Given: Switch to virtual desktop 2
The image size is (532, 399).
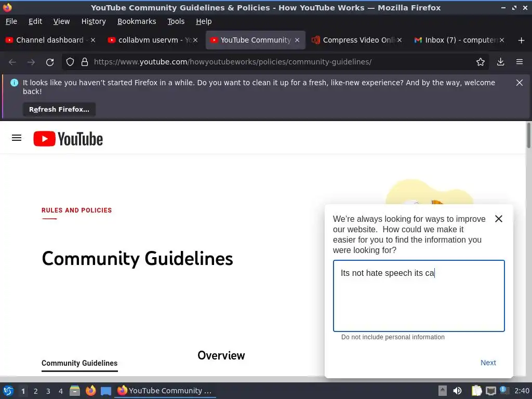Looking at the screenshot, I should click(36, 391).
